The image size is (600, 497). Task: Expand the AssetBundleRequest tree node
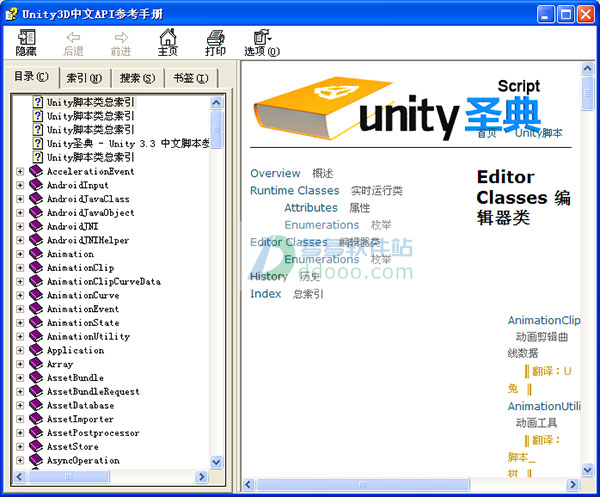pyautogui.click(x=20, y=392)
